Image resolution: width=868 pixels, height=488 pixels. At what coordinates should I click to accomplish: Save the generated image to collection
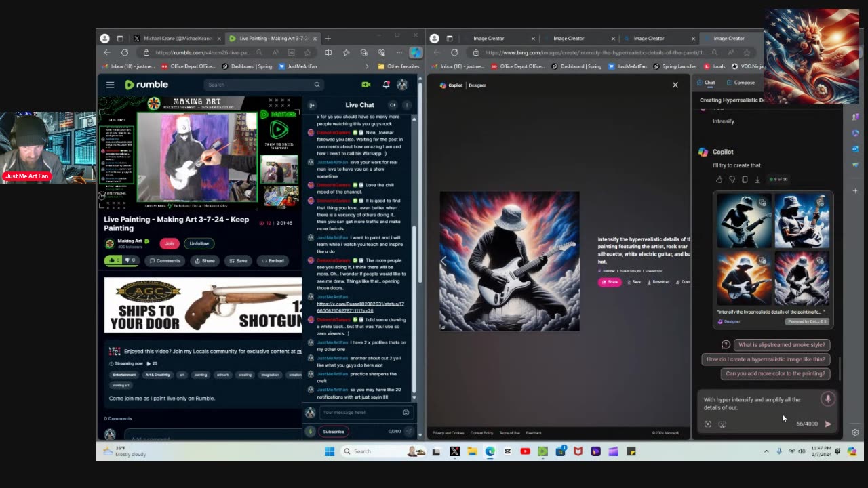click(633, 282)
